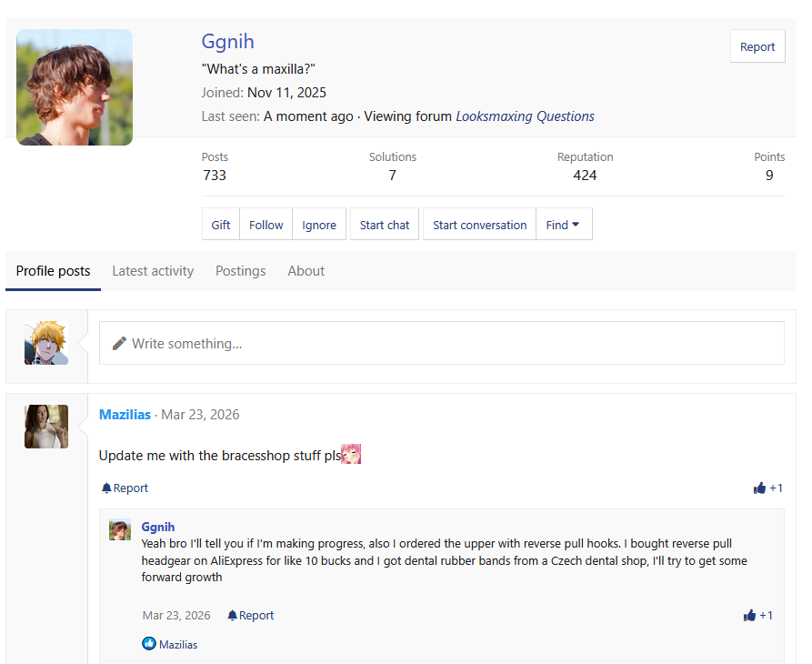The height and width of the screenshot is (664, 812).
Task: Click the Start conversation button
Action: [479, 225]
